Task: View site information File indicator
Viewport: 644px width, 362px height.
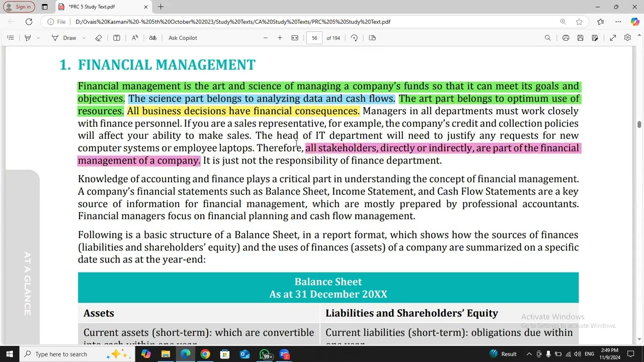Action: click(x=56, y=22)
